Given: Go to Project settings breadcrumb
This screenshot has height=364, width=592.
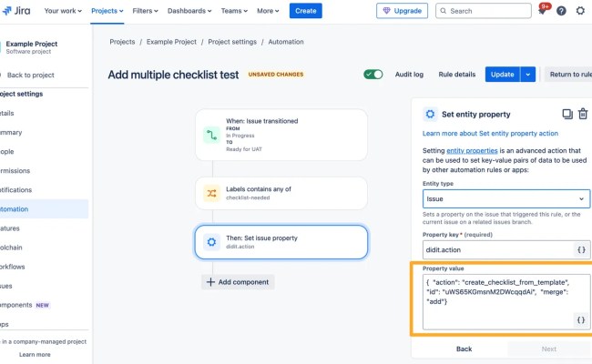Looking at the screenshot, I should 232,42.
